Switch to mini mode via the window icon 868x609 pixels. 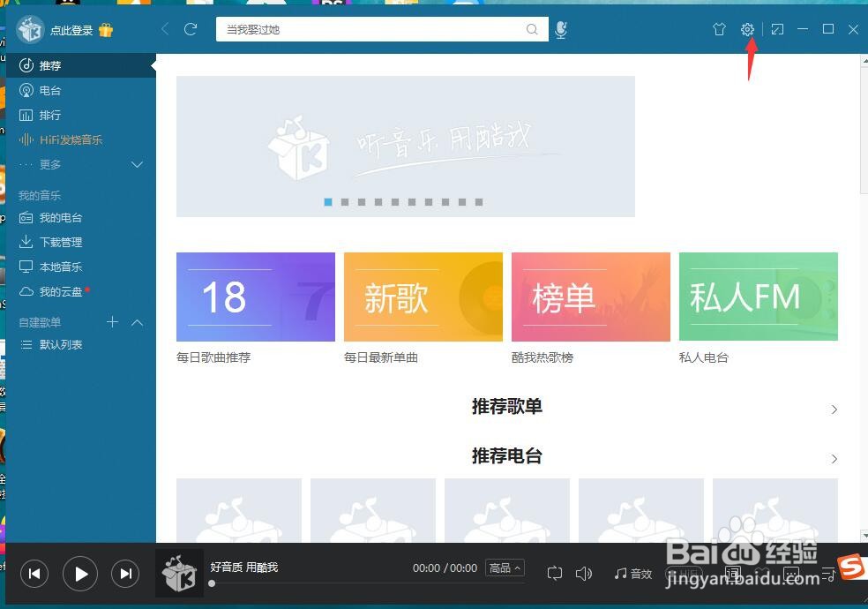777,29
